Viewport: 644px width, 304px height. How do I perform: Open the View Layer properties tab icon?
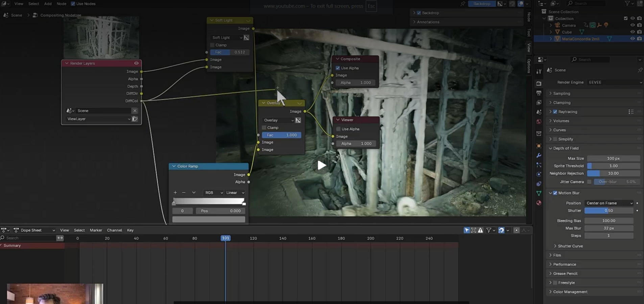539,102
